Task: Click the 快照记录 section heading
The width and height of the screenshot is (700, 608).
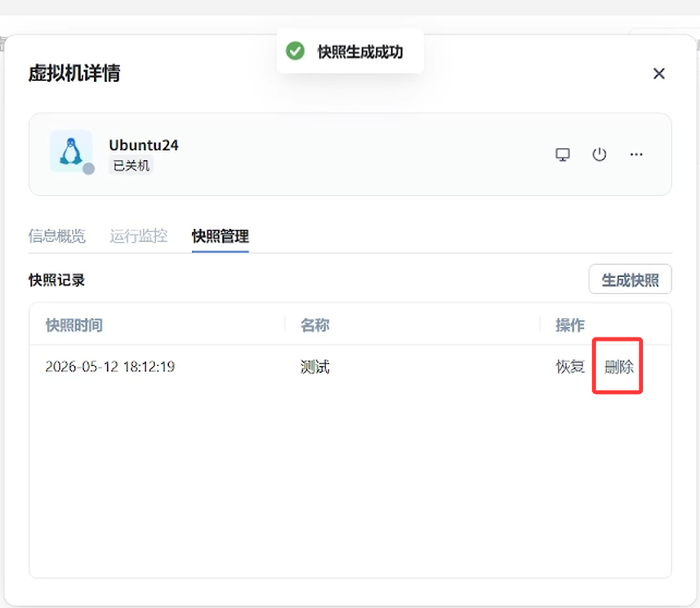Action: click(x=56, y=280)
